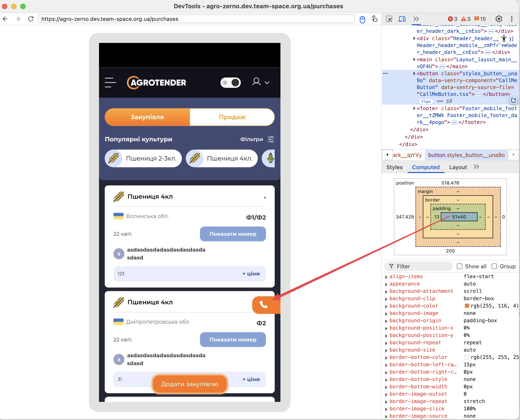Toggle the dark/light theme switch
This screenshot has height=420, width=520.
[230, 82]
